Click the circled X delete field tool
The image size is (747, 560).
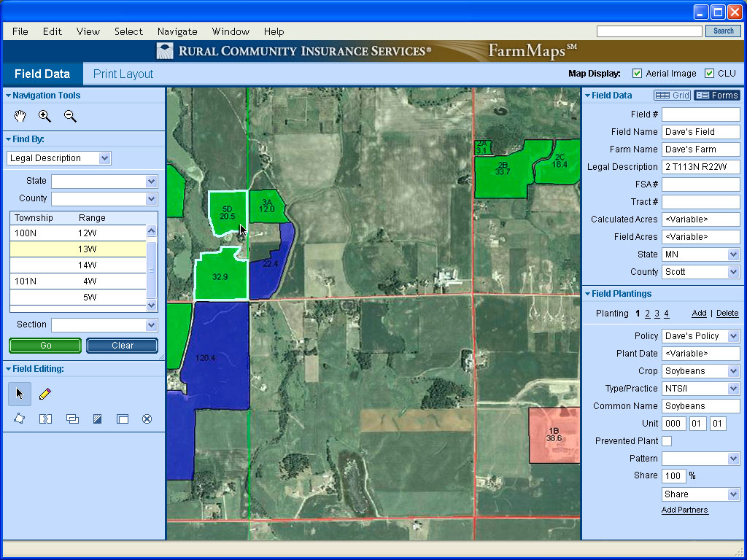(147, 419)
